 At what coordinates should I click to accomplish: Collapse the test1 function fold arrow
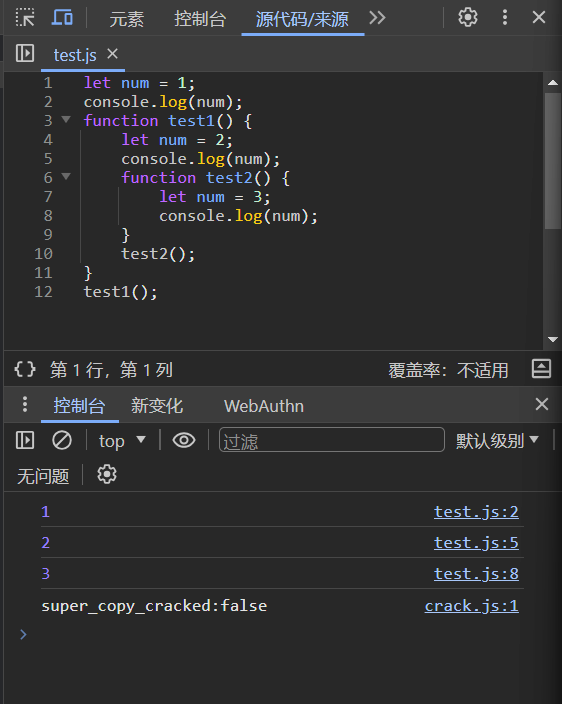(66, 119)
